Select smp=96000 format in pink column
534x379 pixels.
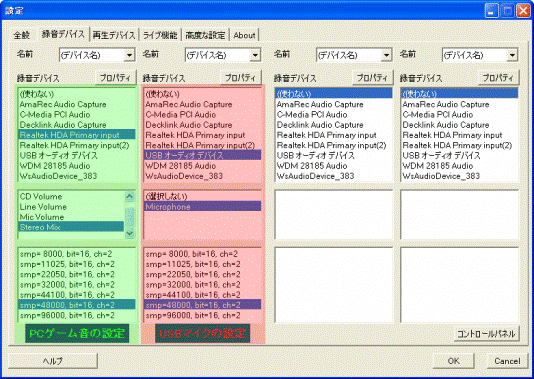point(203,315)
